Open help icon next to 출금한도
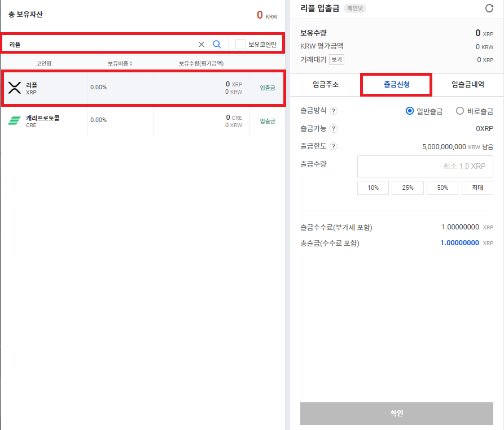 (334, 146)
